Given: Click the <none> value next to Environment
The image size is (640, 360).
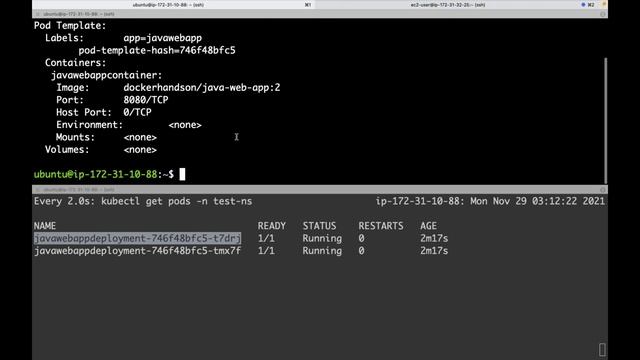Looking at the screenshot, I should tap(185, 125).
